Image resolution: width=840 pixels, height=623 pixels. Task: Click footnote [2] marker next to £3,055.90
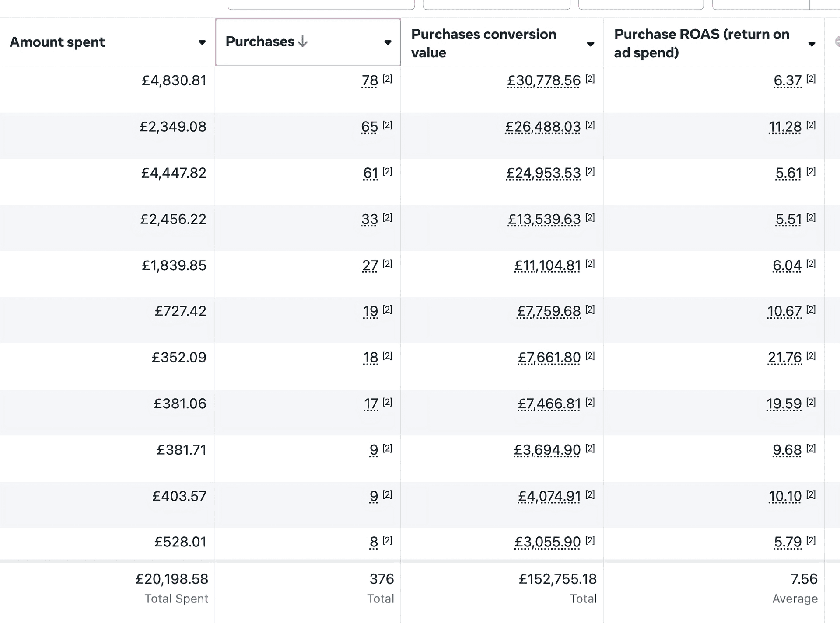pyautogui.click(x=590, y=540)
